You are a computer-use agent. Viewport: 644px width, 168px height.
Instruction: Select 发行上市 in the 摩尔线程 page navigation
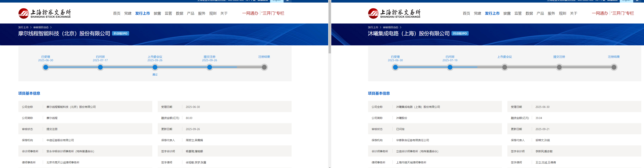(142, 13)
